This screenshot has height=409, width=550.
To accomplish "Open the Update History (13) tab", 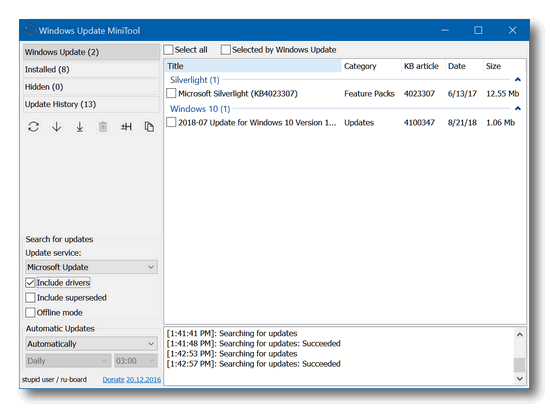I will coord(91,104).
